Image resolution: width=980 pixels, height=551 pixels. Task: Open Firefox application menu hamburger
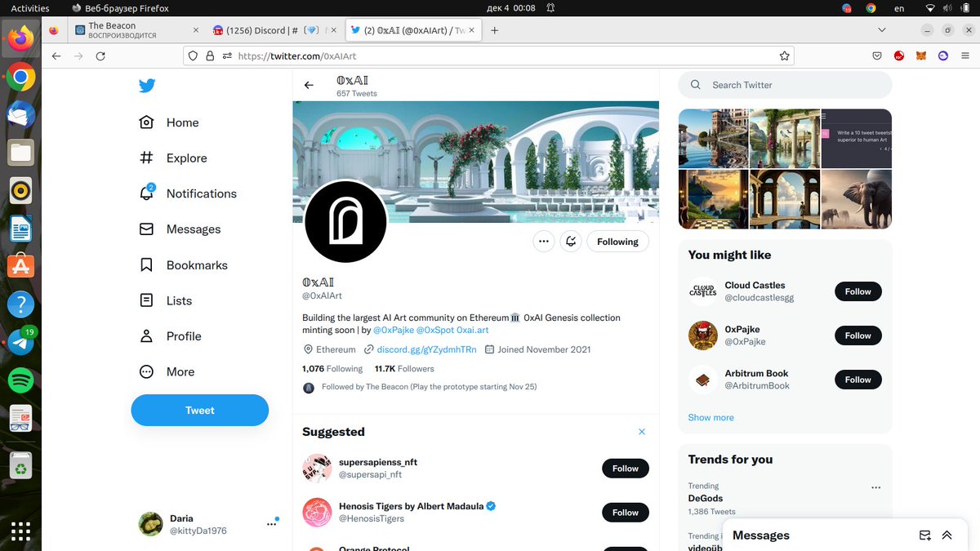pyautogui.click(x=965, y=56)
